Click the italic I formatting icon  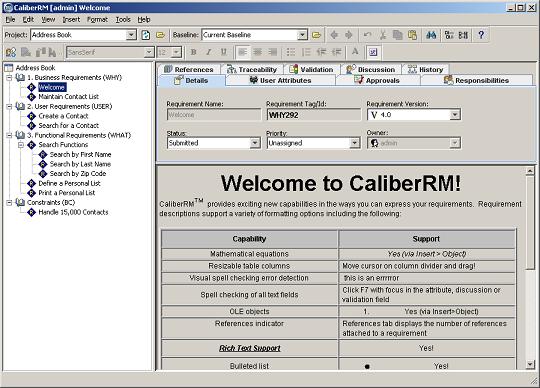(x=208, y=52)
